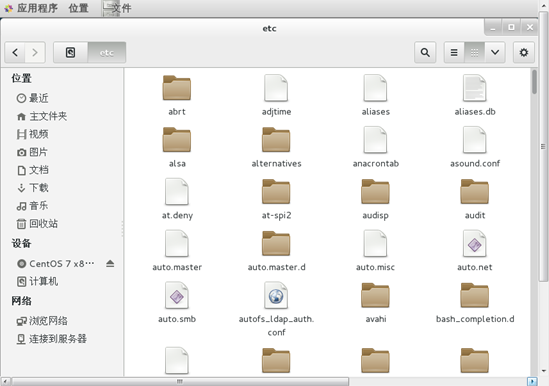This screenshot has height=386, width=549.
Task: Select the asound.conf file icon
Action: point(475,140)
